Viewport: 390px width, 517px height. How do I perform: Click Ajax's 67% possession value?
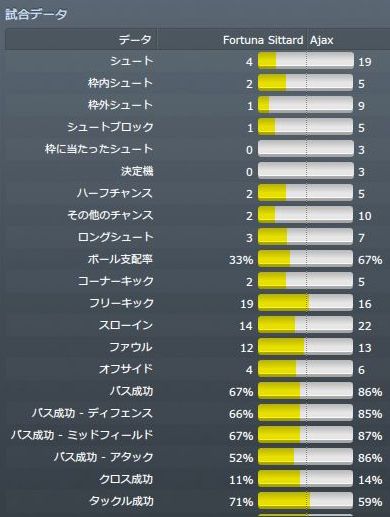[x=370, y=260]
